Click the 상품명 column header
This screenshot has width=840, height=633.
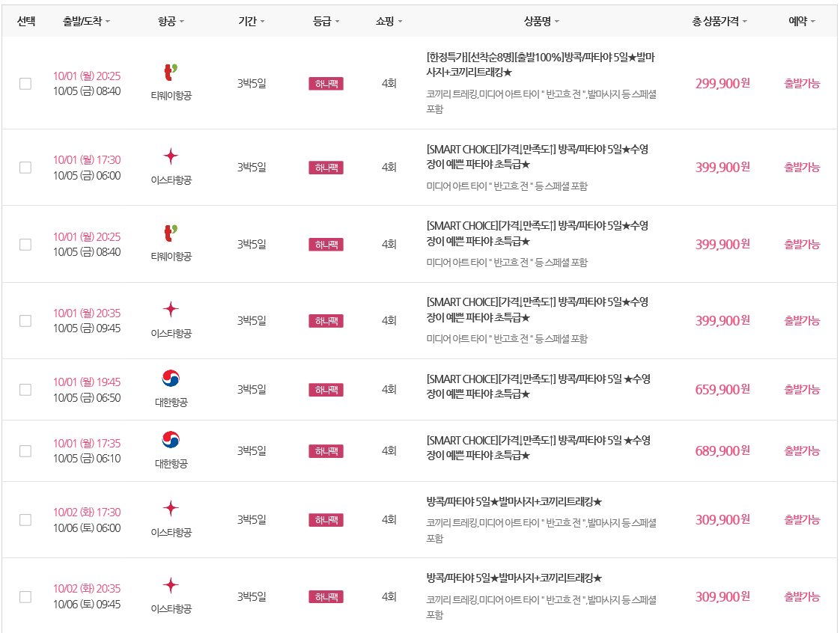541,21
